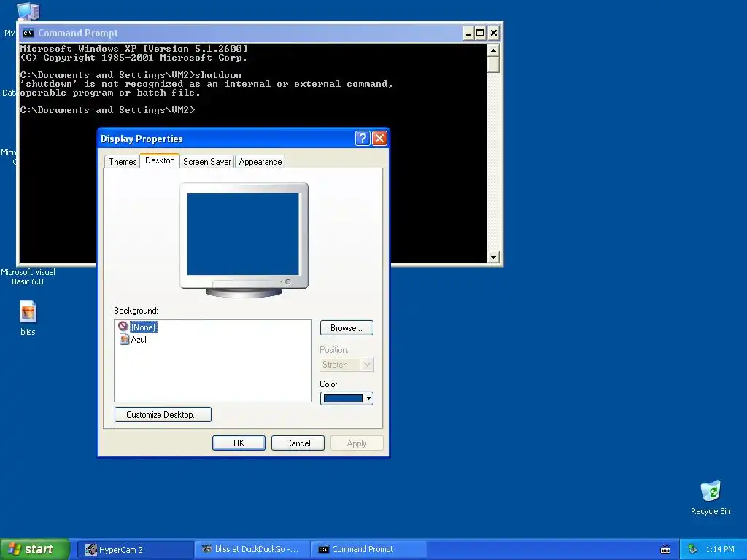747x560 pixels.
Task: Click the monitor preview image
Action: coord(244,240)
